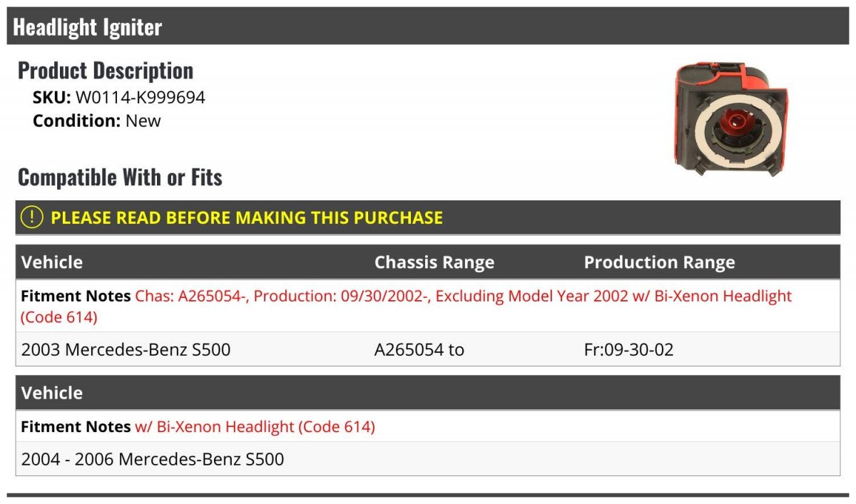Select the 2004 - 2006 Mercedes-Benz S500 row

[428, 459]
